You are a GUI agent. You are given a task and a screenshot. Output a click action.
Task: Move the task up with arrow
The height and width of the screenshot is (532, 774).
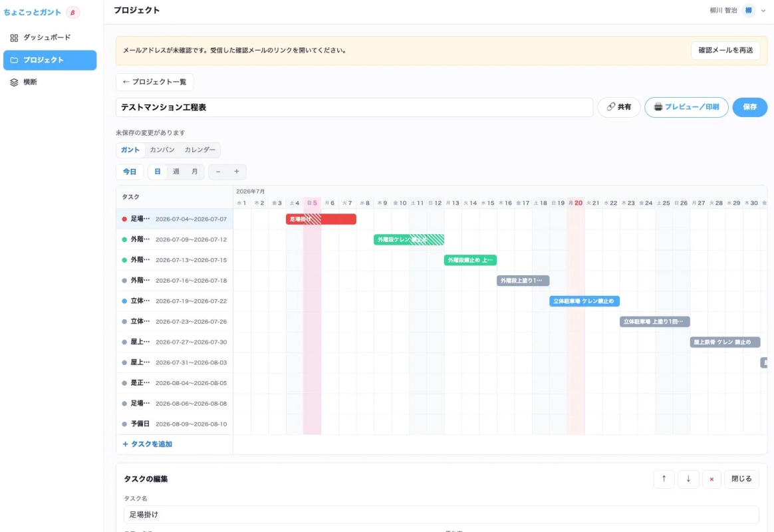(x=664, y=479)
